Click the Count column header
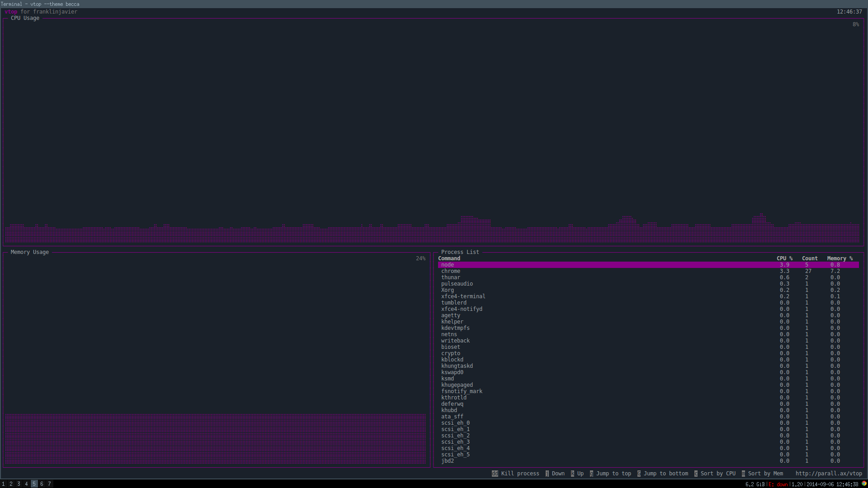Viewport: 868px width, 488px height. click(x=809, y=258)
